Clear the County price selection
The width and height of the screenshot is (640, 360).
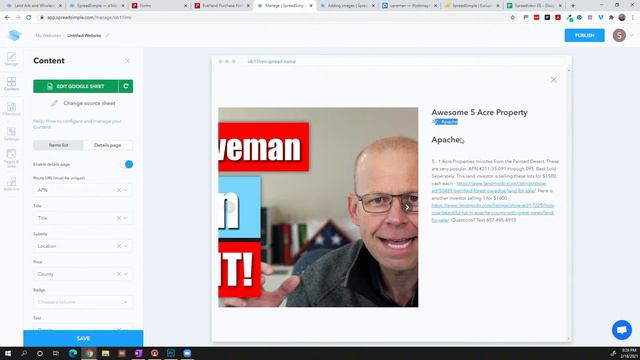[x=119, y=274]
